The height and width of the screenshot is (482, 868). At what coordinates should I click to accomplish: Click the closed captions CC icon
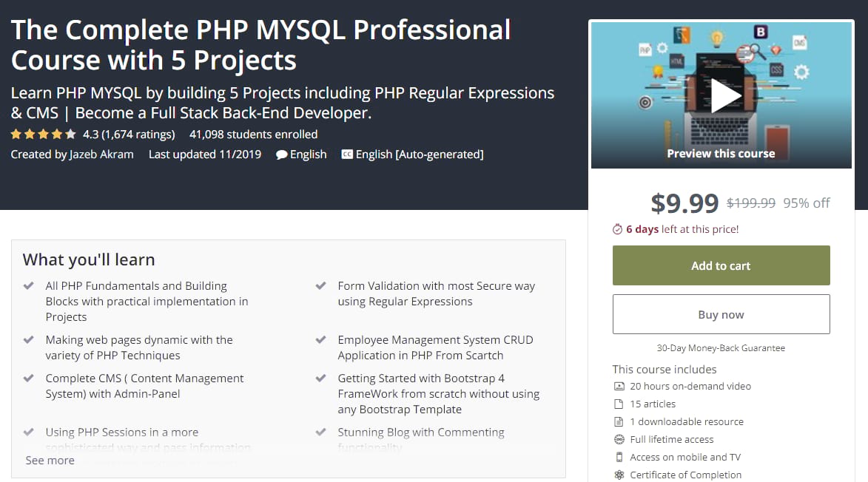348,154
